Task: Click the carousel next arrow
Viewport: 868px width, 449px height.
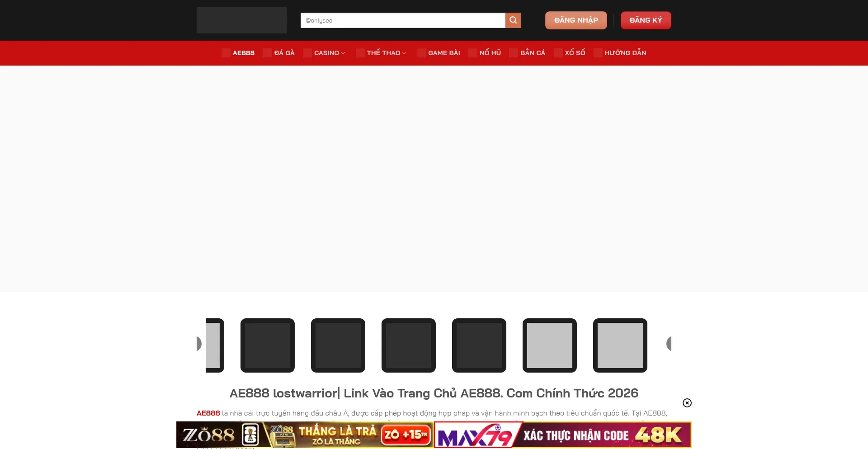Action: 669,344
